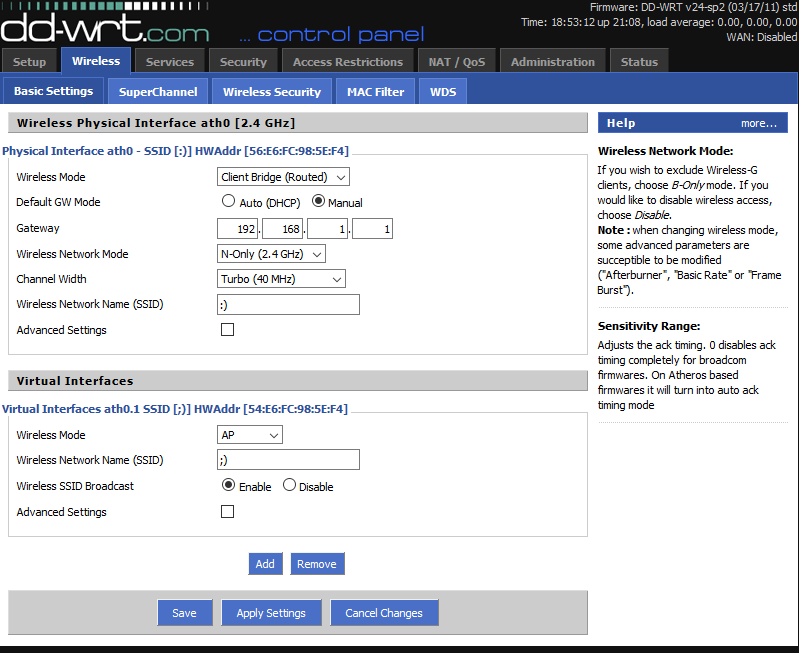This screenshot has height=653, width=799.
Task: Click ath0 SSID input field
Action: click(x=288, y=305)
